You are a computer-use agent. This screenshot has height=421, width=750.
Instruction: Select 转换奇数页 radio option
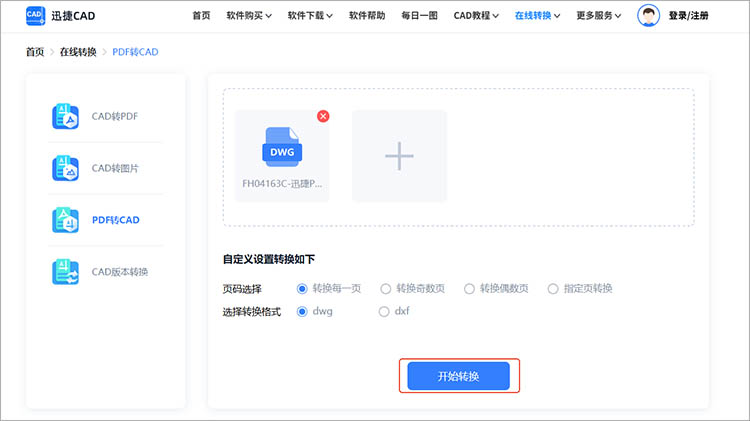[x=386, y=288]
